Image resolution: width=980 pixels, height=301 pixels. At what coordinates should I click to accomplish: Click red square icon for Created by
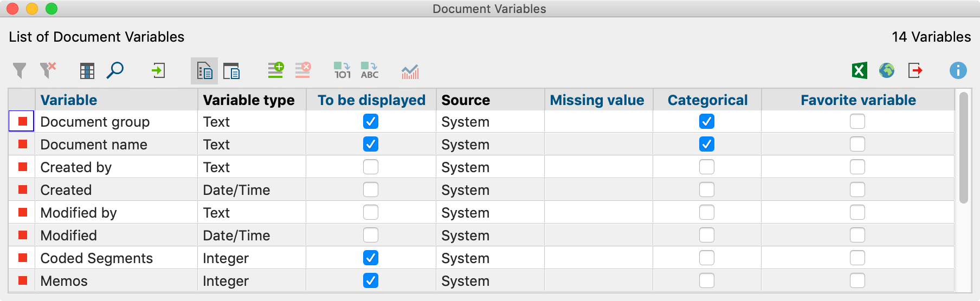[23, 167]
